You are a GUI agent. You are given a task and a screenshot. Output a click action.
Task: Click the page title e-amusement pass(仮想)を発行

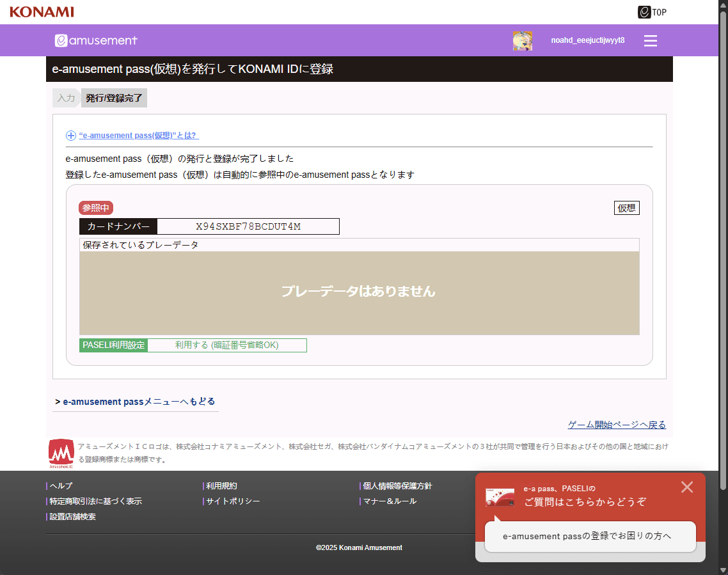(x=193, y=69)
